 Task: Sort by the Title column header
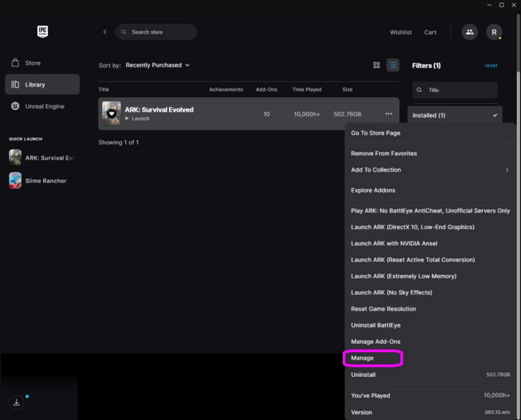coord(104,89)
